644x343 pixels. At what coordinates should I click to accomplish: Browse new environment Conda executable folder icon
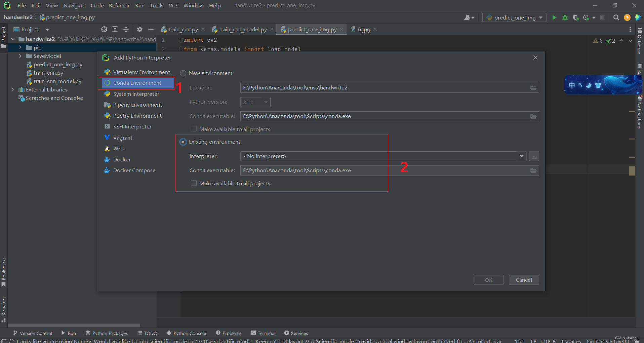(x=533, y=116)
